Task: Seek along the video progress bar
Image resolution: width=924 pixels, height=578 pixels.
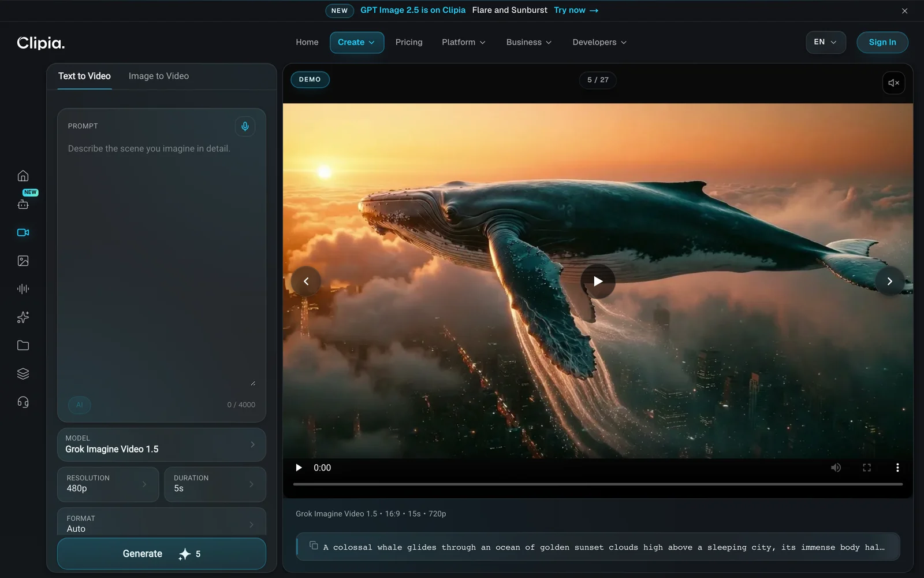Action: [598, 484]
